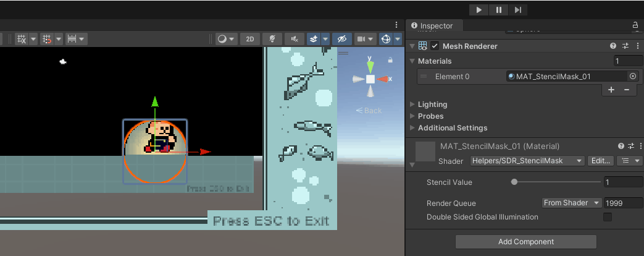Screen dimensions: 644x256
Task: Open snap increment ruler dropdown
Action: [77, 39]
